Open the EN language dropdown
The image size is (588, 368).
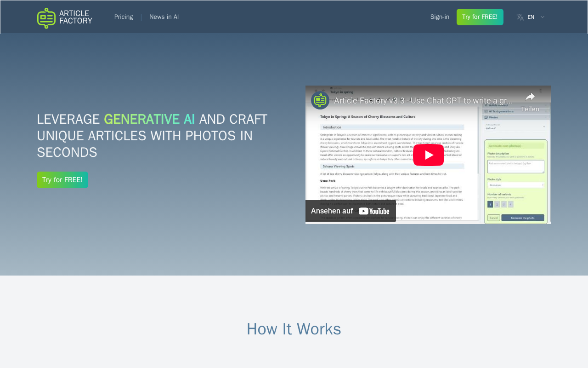(531, 17)
